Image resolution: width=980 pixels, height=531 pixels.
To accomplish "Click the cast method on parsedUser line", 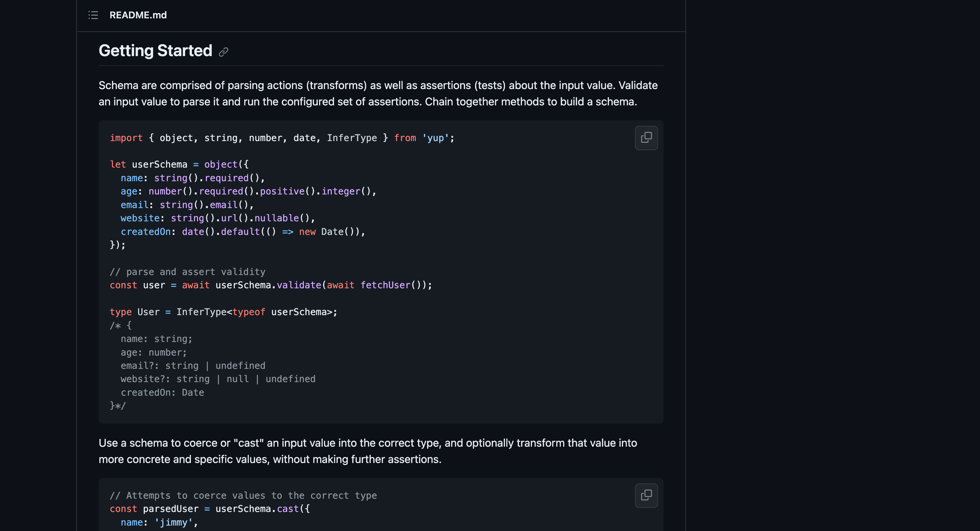I will pyautogui.click(x=288, y=509).
